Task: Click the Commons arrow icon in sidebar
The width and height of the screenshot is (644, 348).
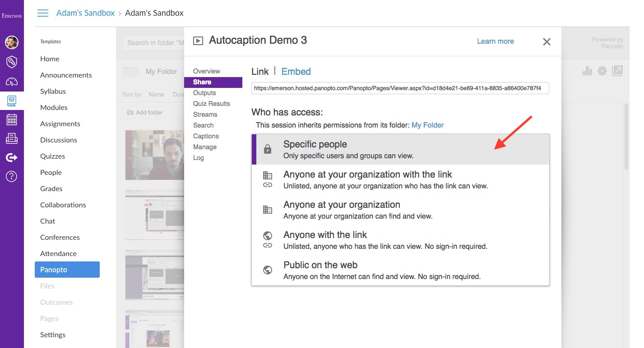Action: (12, 157)
